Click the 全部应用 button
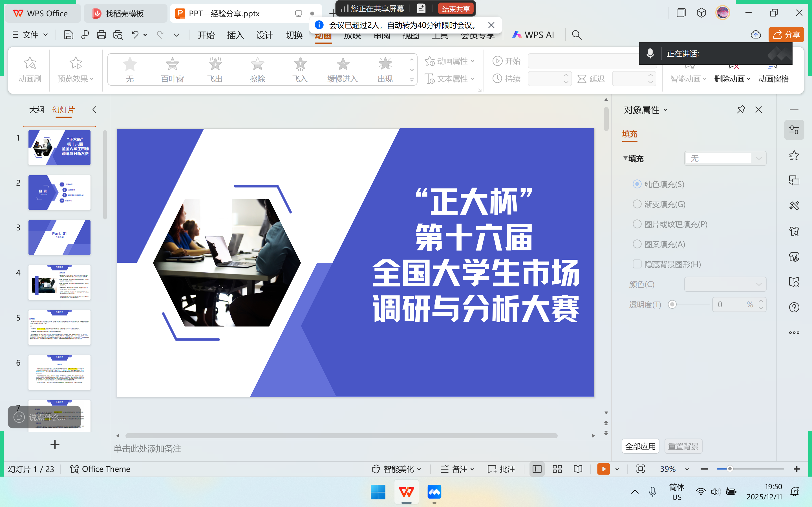This screenshot has height=507, width=812. click(x=640, y=446)
